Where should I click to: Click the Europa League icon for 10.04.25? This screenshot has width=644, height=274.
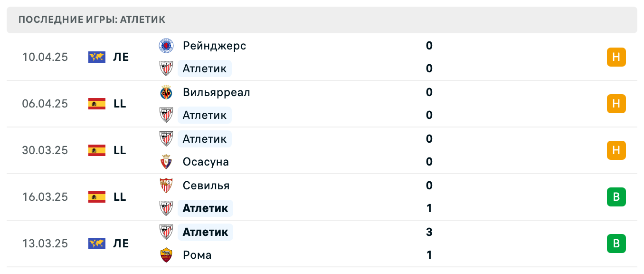point(97,57)
